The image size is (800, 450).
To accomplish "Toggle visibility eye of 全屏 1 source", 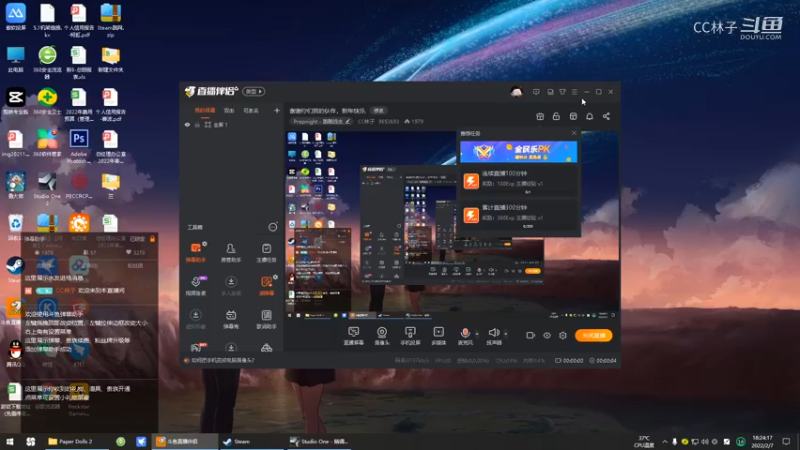I will 187,124.
